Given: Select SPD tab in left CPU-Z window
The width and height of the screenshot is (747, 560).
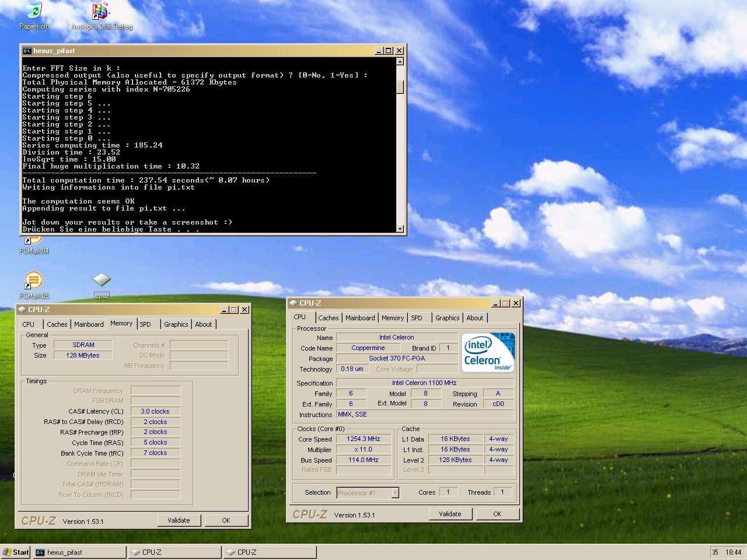Looking at the screenshot, I should coord(145,324).
